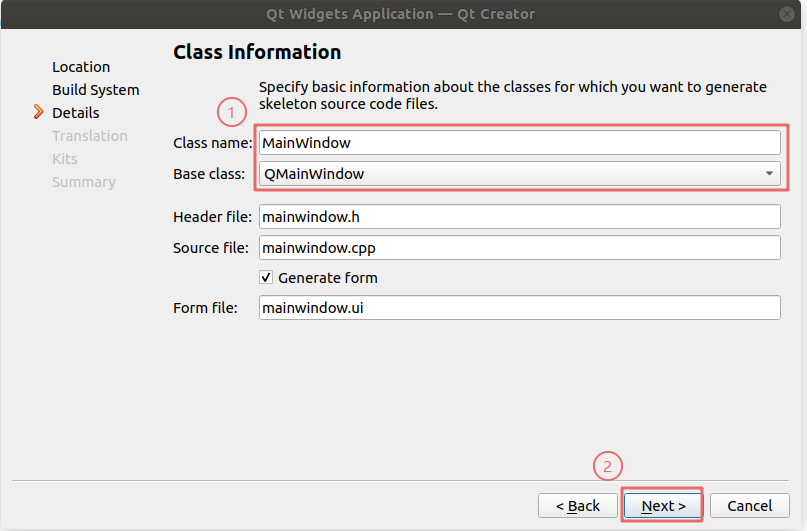Click the circled number 1 annotation

(x=231, y=111)
